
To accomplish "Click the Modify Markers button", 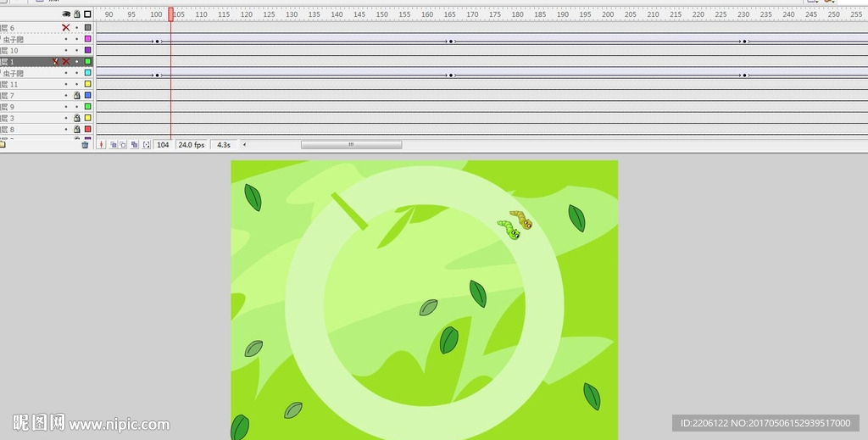I will pos(146,145).
